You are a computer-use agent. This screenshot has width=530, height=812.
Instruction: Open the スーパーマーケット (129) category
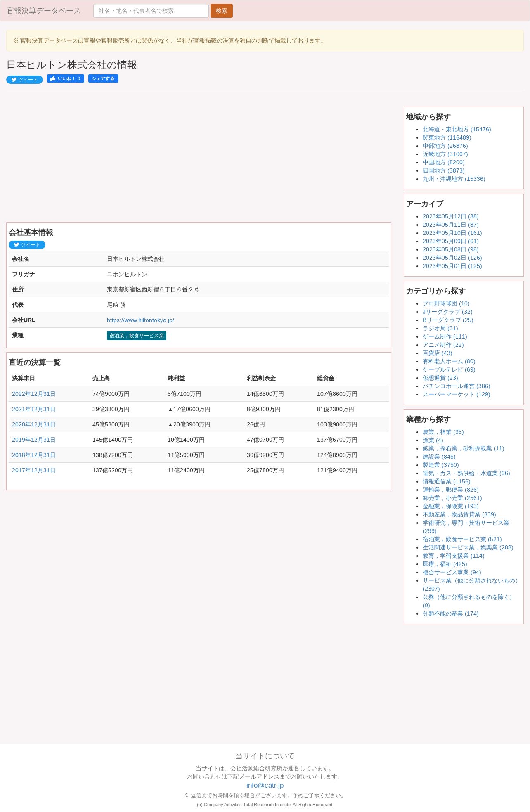456,394
